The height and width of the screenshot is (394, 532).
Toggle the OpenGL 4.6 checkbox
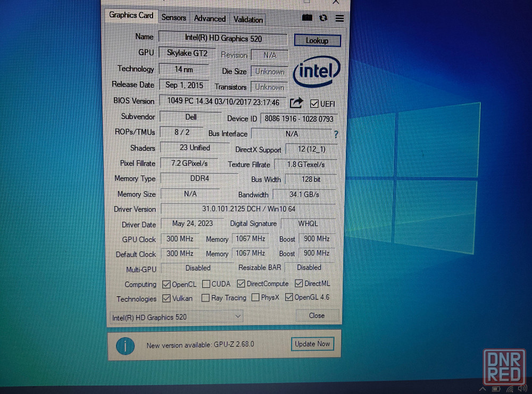click(x=289, y=297)
